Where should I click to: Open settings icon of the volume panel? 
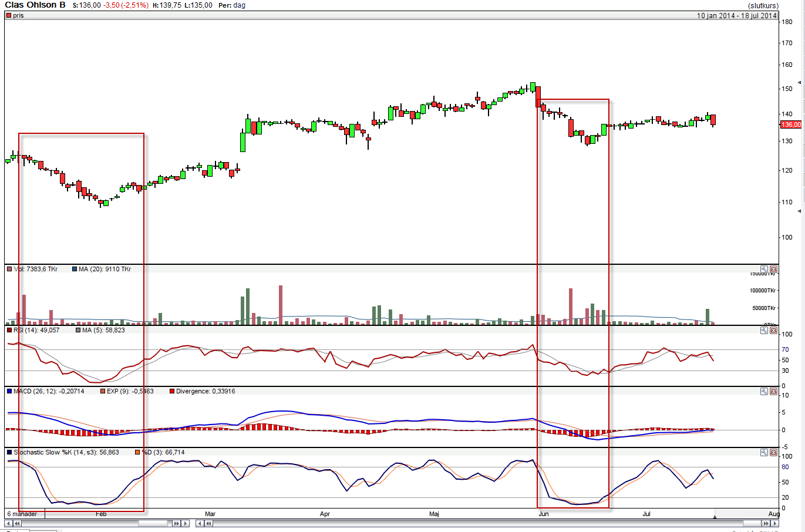click(764, 269)
